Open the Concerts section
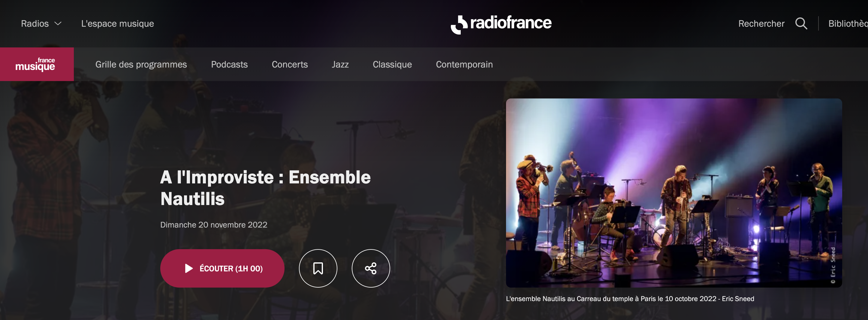Viewport: 868px width, 320px height. tap(290, 64)
